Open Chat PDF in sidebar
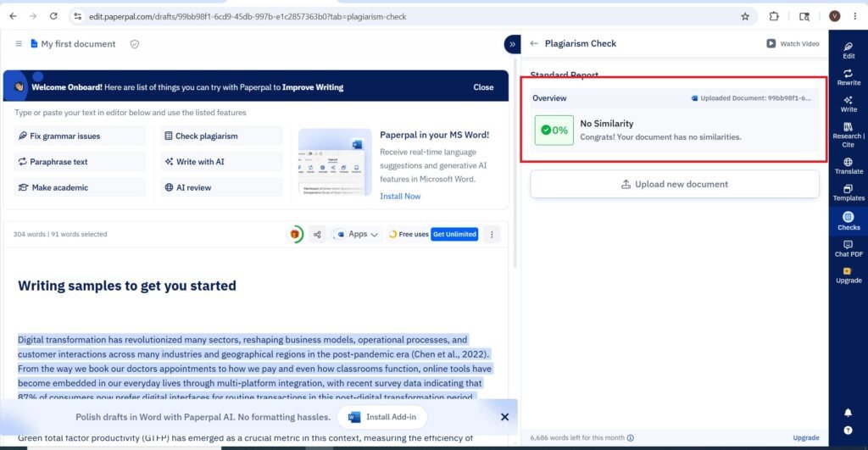 pyautogui.click(x=849, y=248)
